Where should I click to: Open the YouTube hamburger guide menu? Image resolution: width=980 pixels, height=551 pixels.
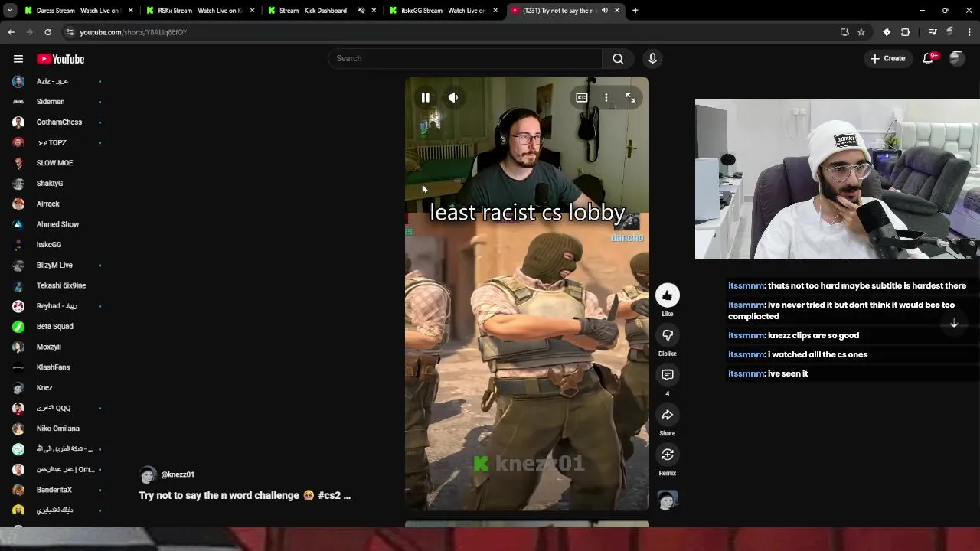coord(18,59)
